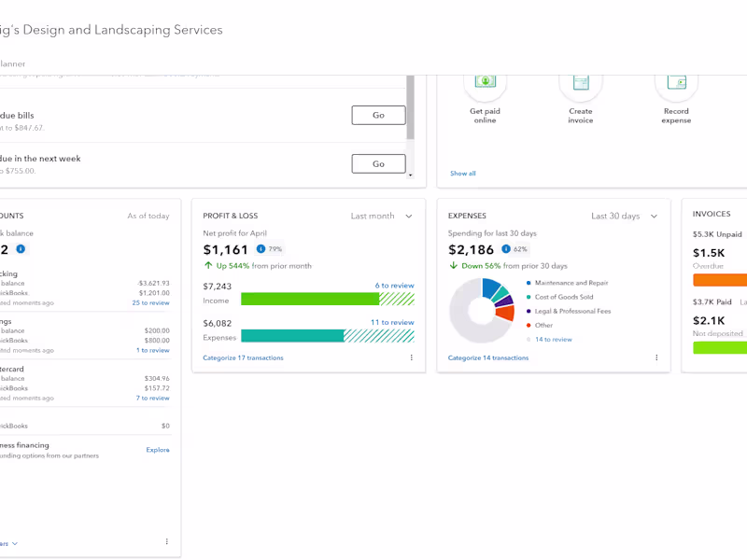The height and width of the screenshot is (560, 747).
Task: Click the scrollbar down arrow in tasks list
Action: point(410,175)
